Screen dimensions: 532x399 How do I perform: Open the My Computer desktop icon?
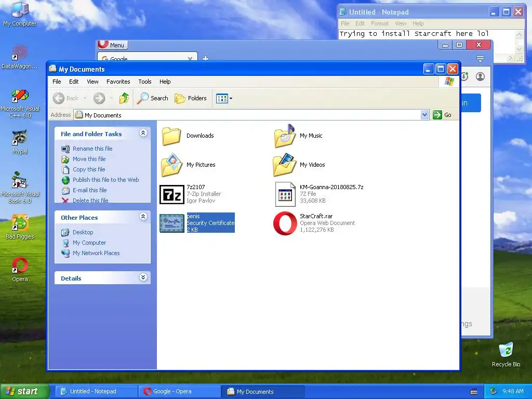[20, 14]
